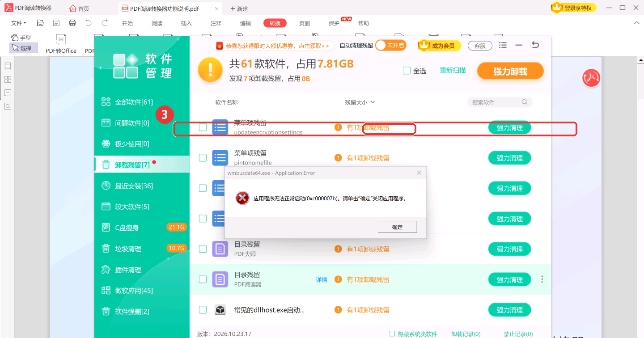Click the 重新扫描 link
Screen dimensions: 644x338
[x=453, y=70]
